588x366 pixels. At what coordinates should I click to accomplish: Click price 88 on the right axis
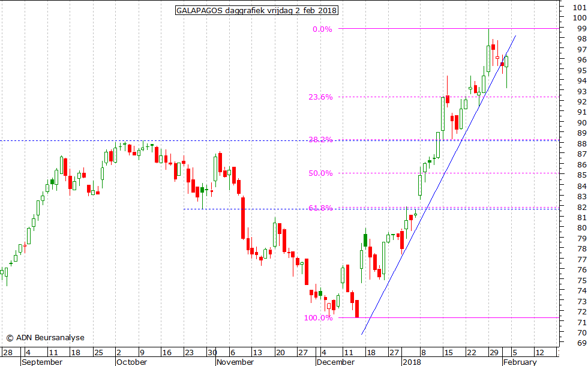[582, 144]
